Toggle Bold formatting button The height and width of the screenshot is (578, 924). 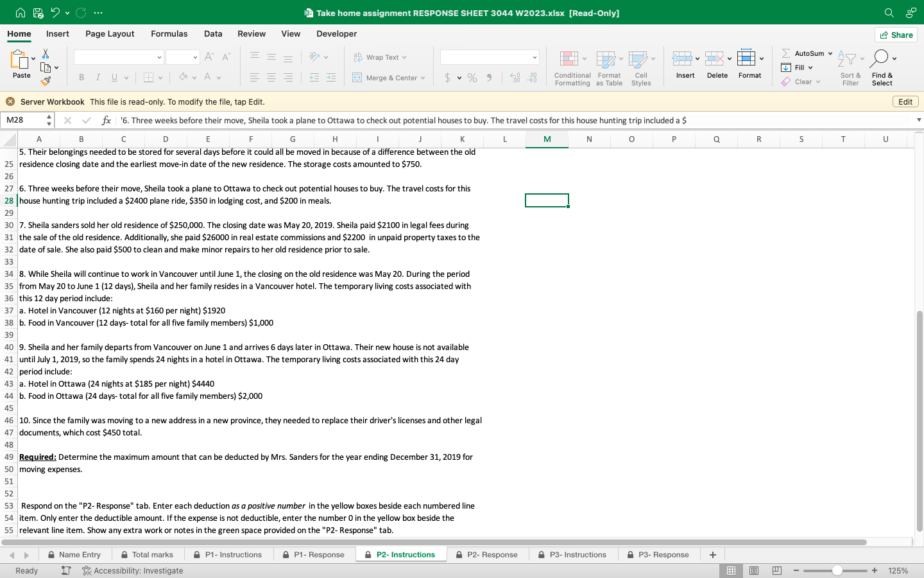point(81,78)
